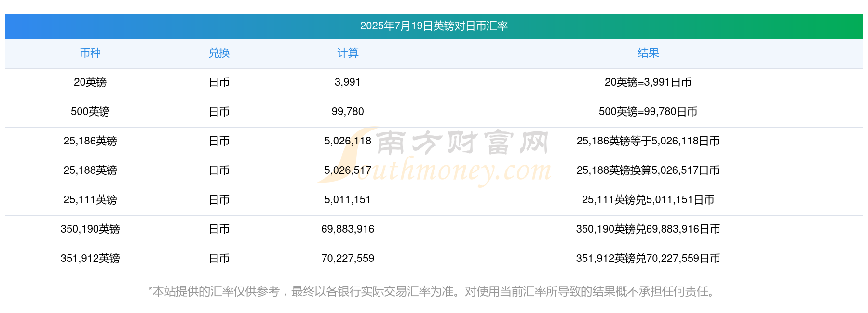
Task: Click the disclaimer note starting *本站提供的汇率
Action: pyautogui.click(x=433, y=291)
